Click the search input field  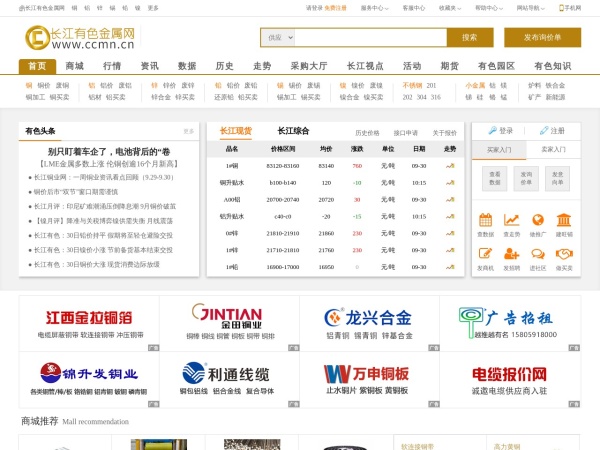[x=370, y=38]
